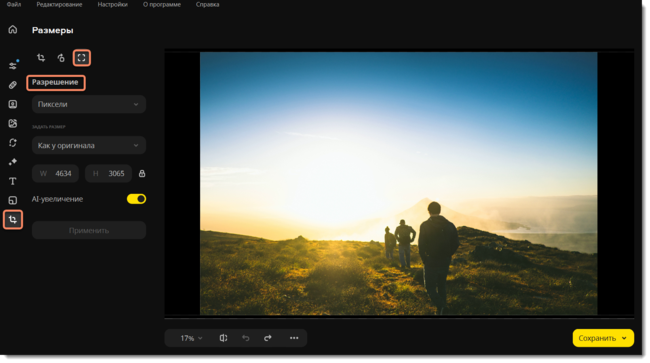Open the Файл menu
The image size is (650, 363).
tap(14, 5)
